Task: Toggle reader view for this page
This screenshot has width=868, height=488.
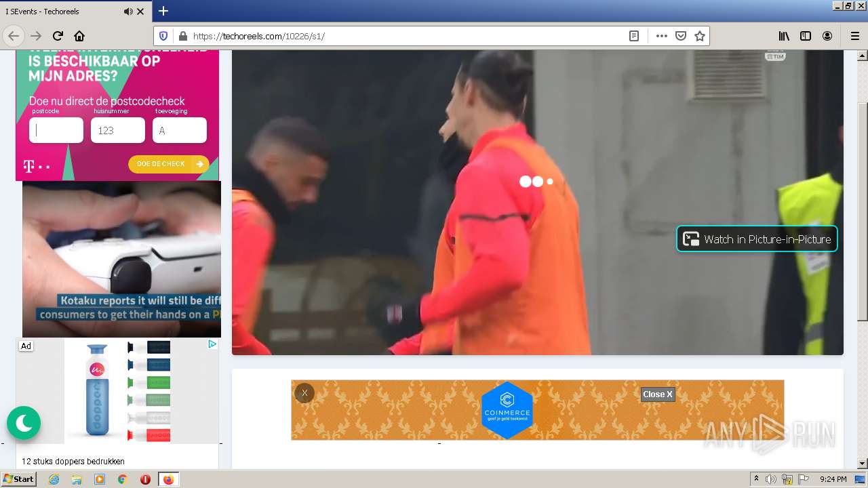Action: 634,36
